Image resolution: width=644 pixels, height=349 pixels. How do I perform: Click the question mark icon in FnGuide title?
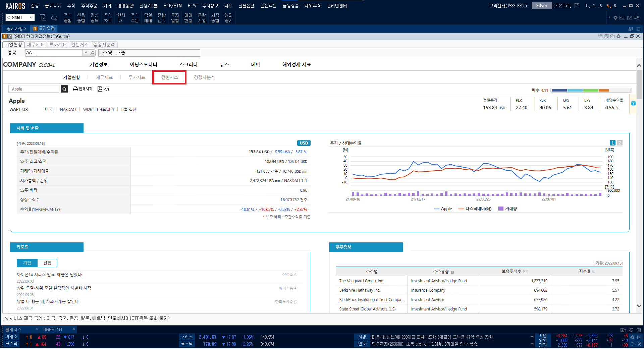[x=10, y=36]
